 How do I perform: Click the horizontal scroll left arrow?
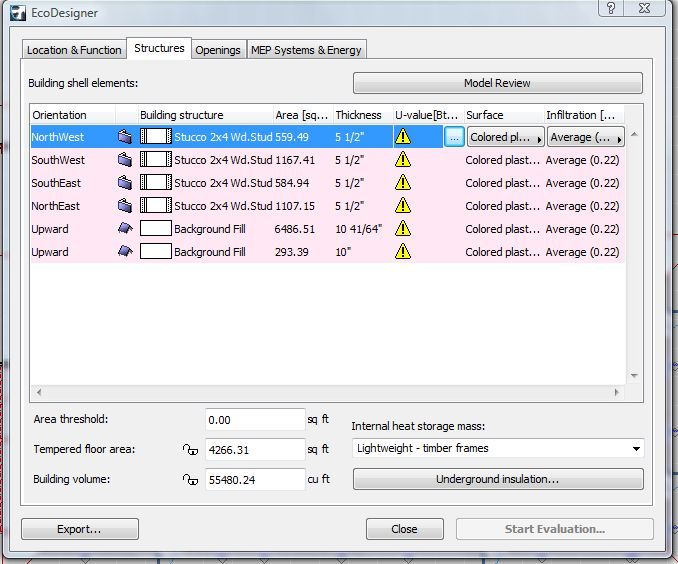[39, 392]
